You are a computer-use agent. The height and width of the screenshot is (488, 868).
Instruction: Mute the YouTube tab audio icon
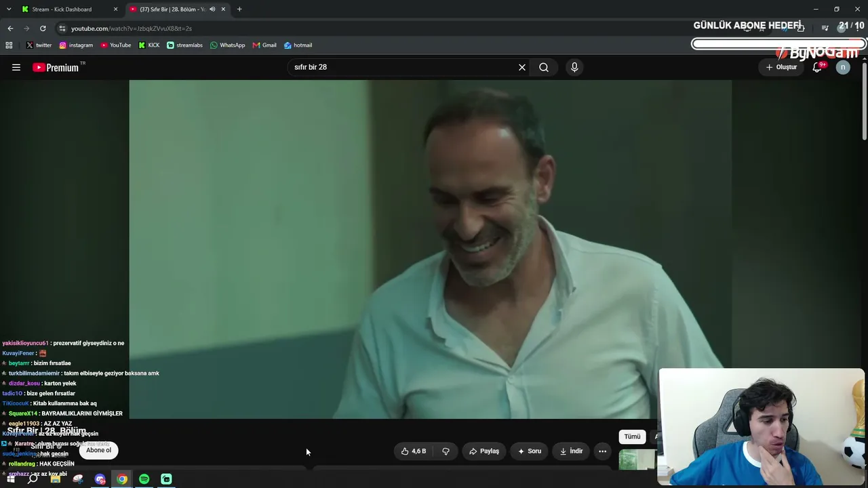(x=212, y=9)
